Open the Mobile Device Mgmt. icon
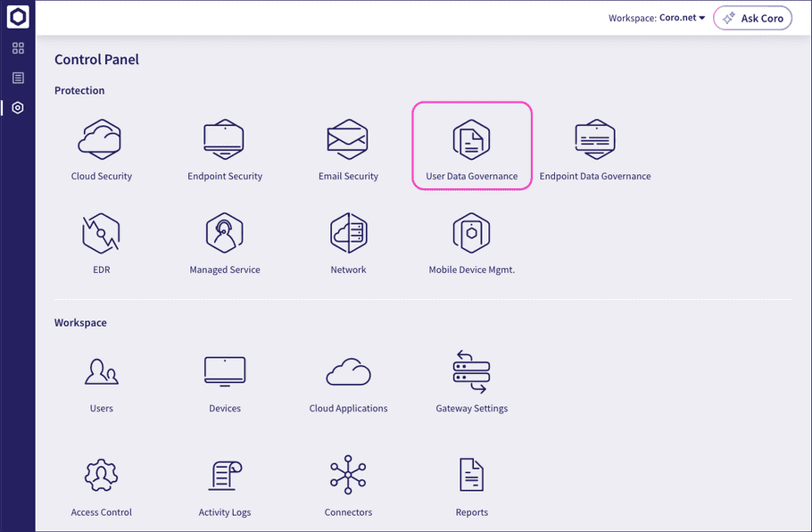 [471, 233]
